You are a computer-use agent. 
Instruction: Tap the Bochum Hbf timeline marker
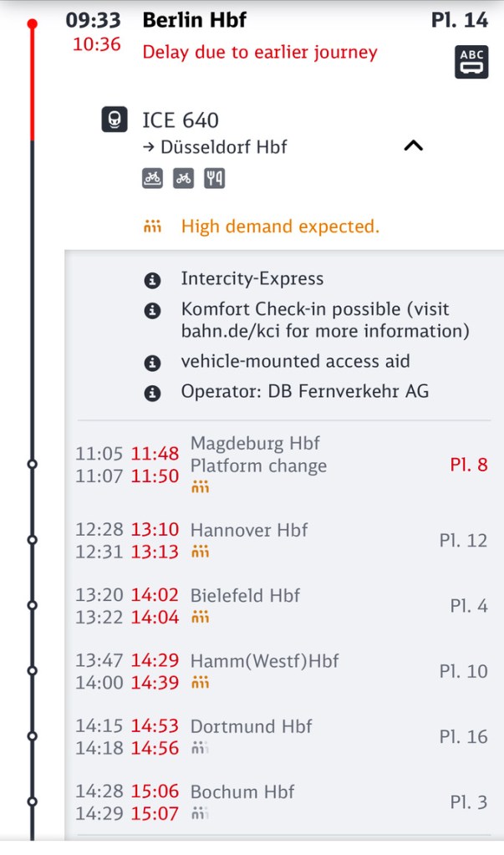tap(32, 801)
